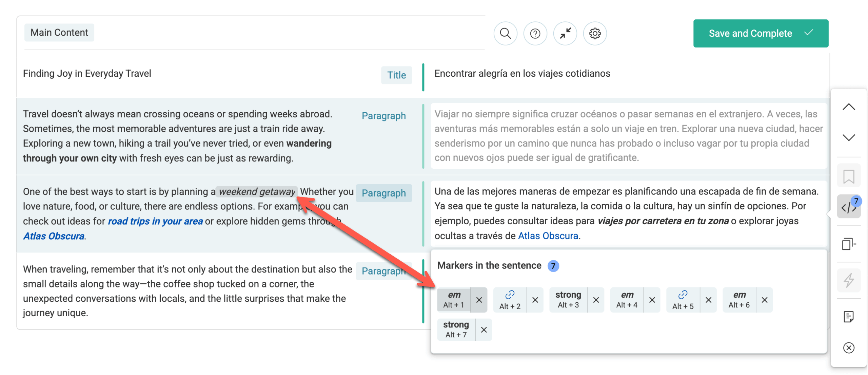Open the settings gear icon

[x=594, y=33]
